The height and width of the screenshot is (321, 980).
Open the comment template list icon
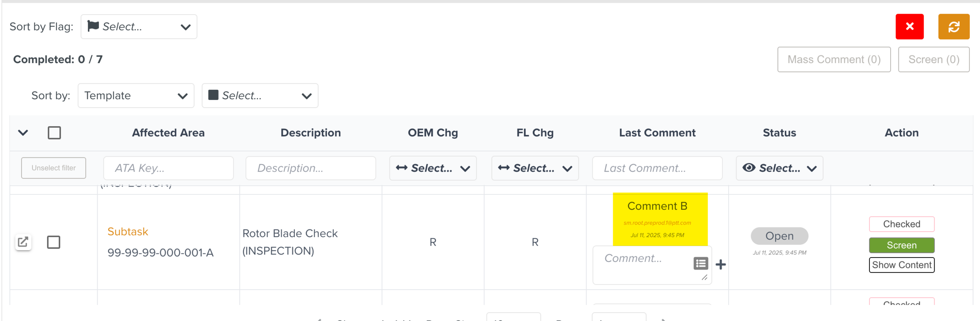[701, 263]
